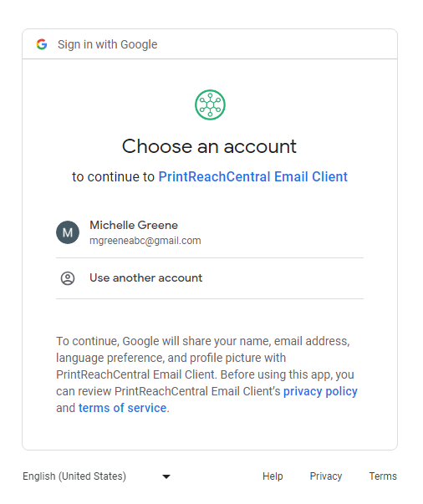Click the Sign in with Google header text
The height and width of the screenshot is (504, 423).
click(x=107, y=44)
